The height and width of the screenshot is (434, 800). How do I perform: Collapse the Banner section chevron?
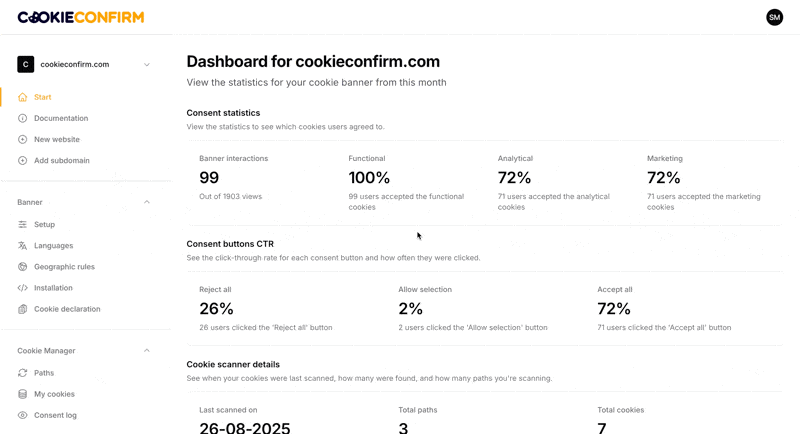[x=146, y=202]
